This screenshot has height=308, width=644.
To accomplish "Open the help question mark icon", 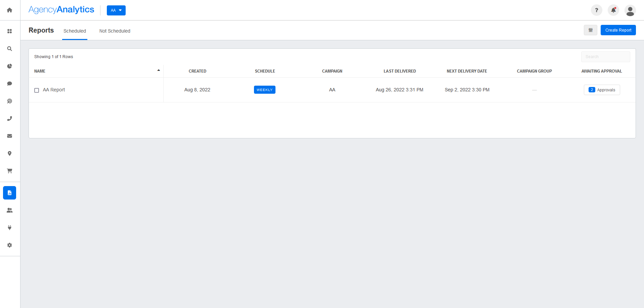I will [596, 10].
